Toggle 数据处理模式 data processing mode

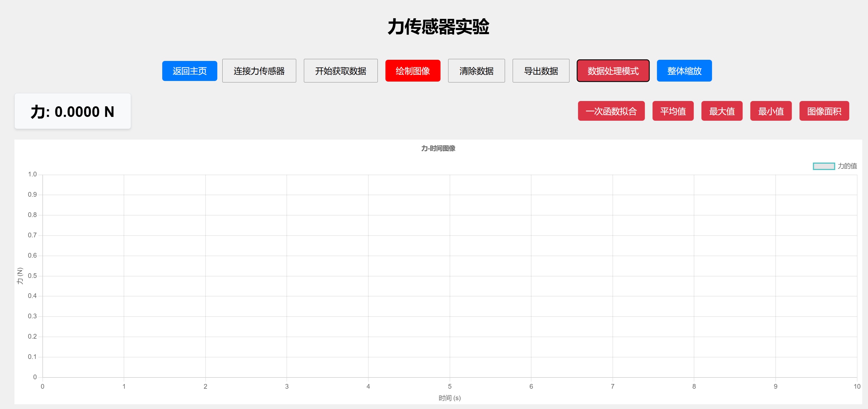point(613,70)
